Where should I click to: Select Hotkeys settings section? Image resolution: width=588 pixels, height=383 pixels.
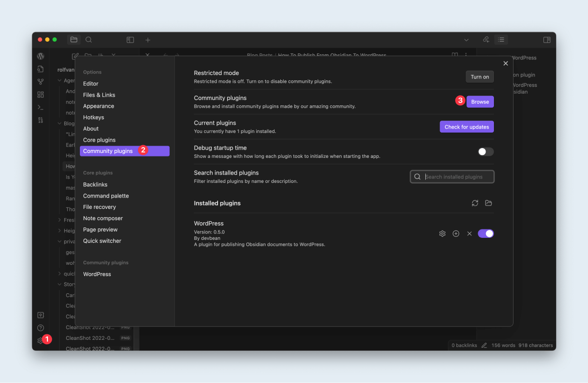pos(124,118)
